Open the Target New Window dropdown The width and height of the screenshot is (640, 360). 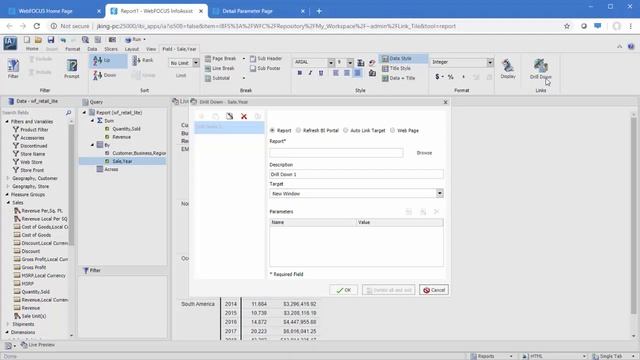pyautogui.click(x=440, y=193)
